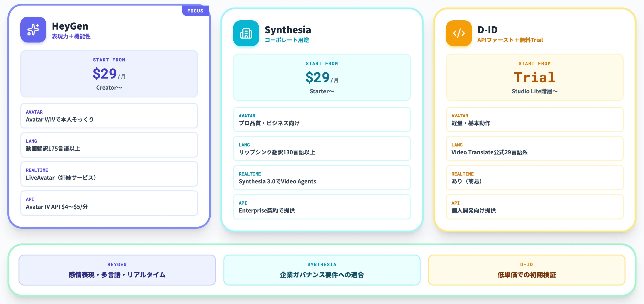Click HEYGEN summary 感情表現・多言語・リアルタイム

tap(117, 270)
